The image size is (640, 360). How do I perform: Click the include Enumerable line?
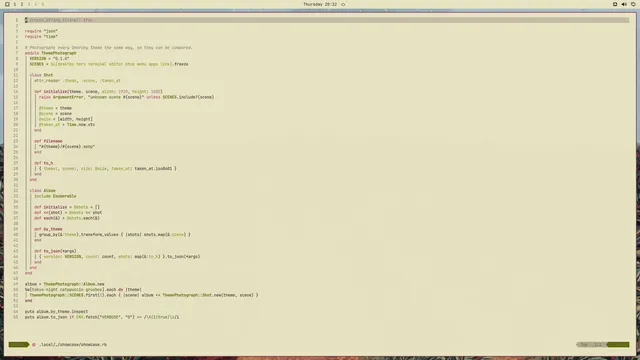pos(55,196)
